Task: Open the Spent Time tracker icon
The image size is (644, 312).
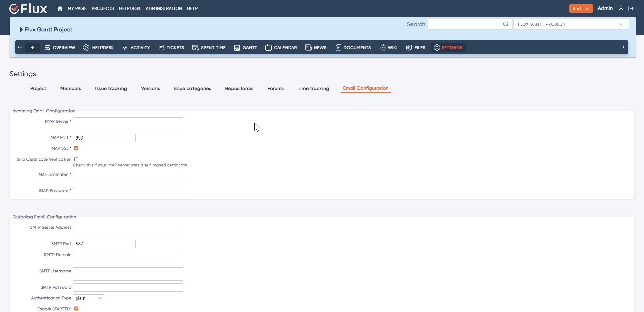Action: [x=196, y=48]
